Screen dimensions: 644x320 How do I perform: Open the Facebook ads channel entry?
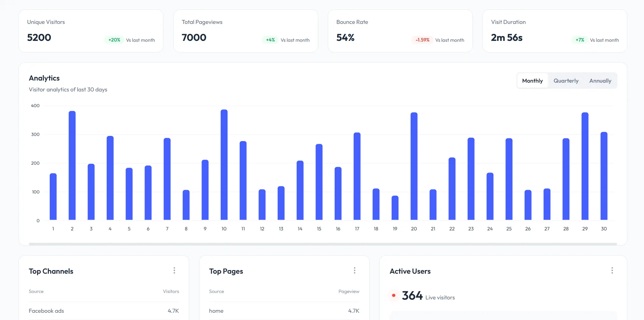pos(46,311)
